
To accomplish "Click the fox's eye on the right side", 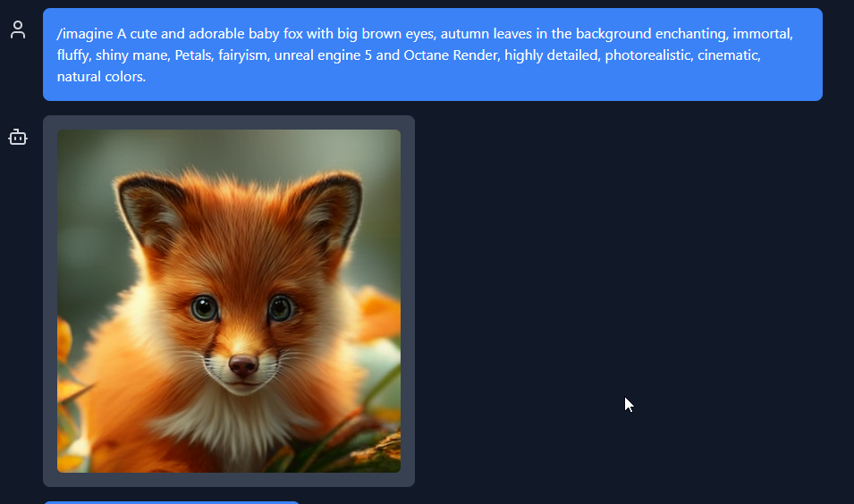I will pos(280,307).
